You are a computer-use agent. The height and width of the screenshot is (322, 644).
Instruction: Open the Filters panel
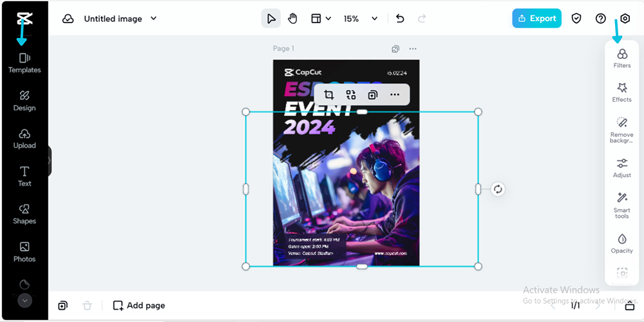(622, 59)
